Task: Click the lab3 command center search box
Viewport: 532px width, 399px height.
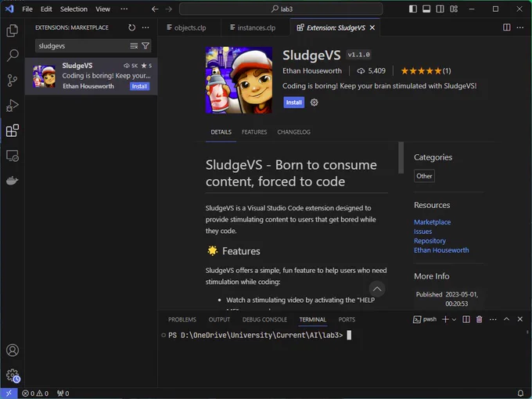Action: pyautogui.click(x=281, y=9)
